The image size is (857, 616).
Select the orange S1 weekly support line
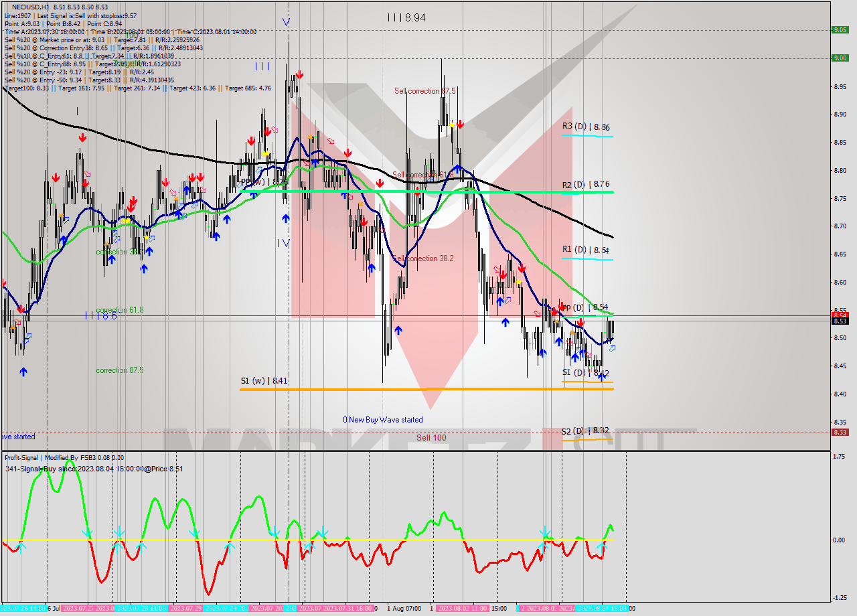pos(426,388)
